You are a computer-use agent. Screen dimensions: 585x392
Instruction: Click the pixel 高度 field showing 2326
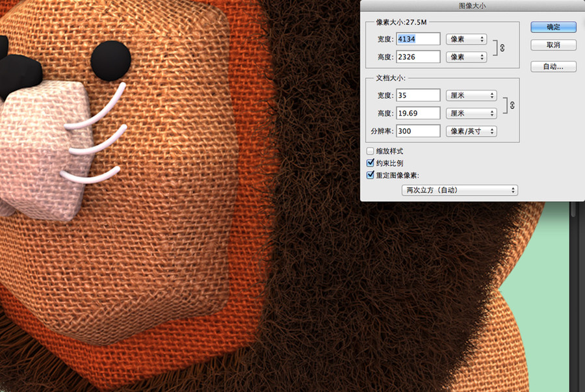coord(418,57)
